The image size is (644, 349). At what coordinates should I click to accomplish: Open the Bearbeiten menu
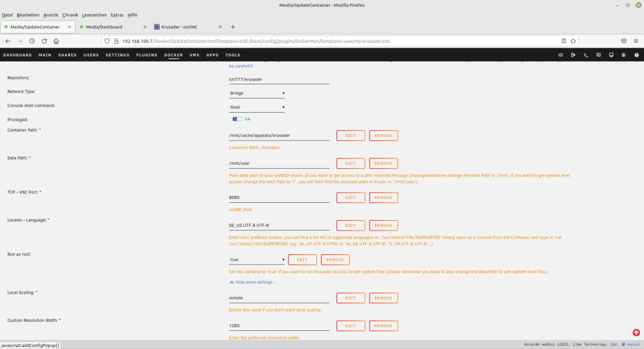(x=28, y=15)
